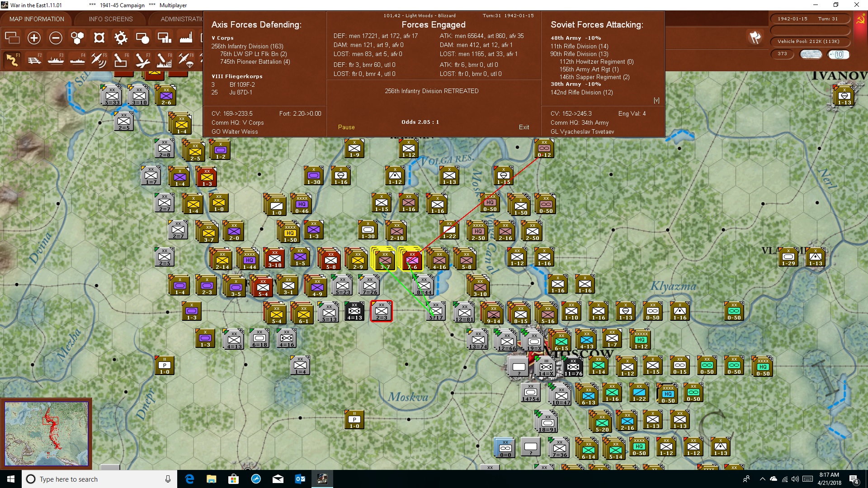Click the 373 value field
Image resolution: width=868 pixels, height=488 pixels.
(x=782, y=54)
